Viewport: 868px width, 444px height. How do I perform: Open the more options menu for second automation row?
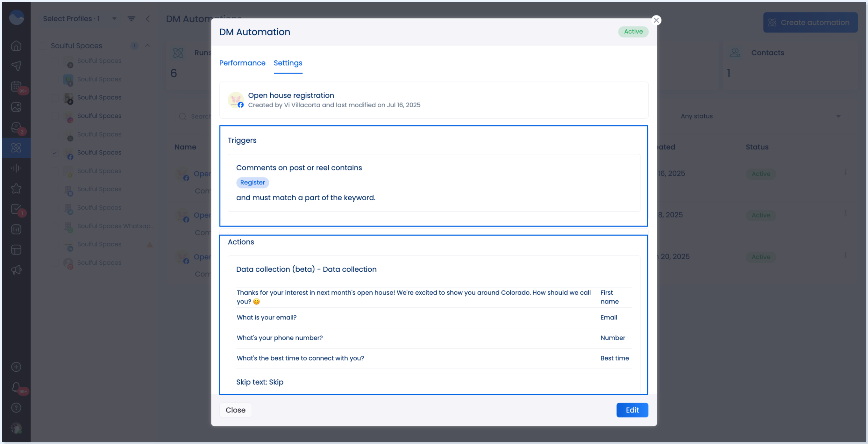845,214
